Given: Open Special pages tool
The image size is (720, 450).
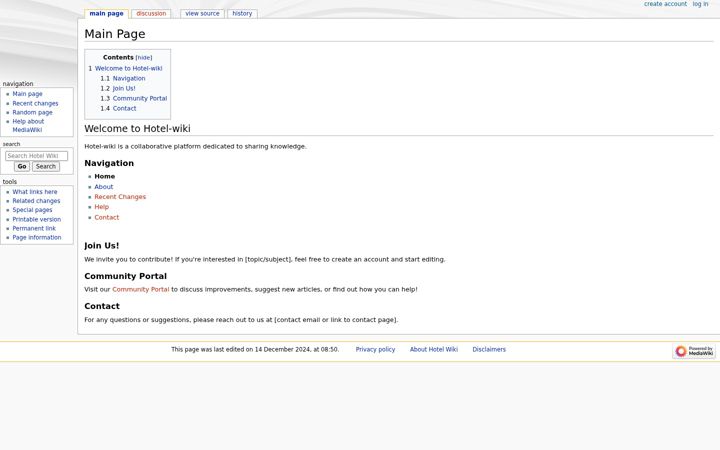Looking at the screenshot, I should pyautogui.click(x=32, y=210).
